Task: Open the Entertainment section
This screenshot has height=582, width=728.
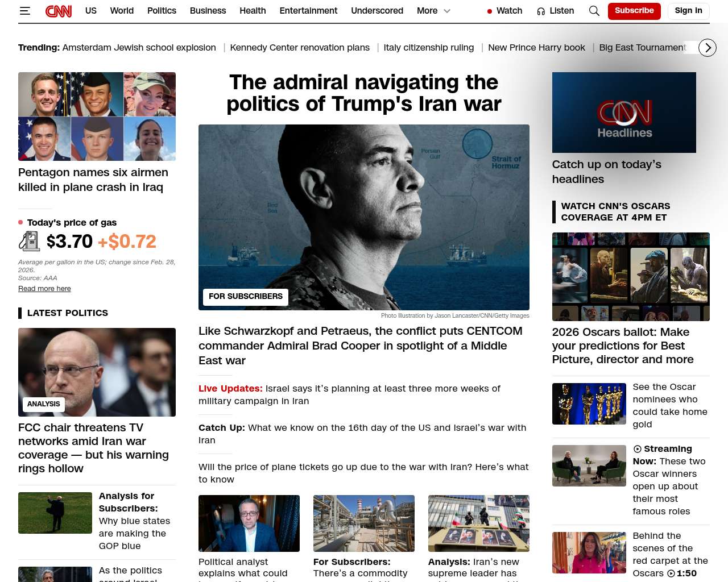Action: tap(308, 11)
